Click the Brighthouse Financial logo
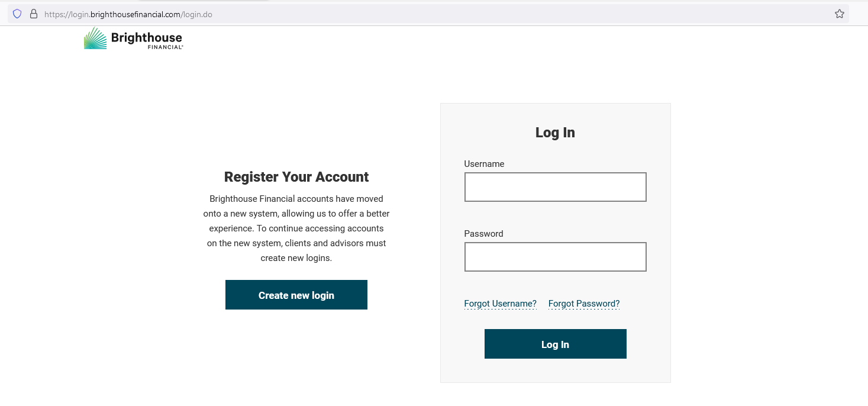Screen dimensions: 868x406 (x=133, y=38)
